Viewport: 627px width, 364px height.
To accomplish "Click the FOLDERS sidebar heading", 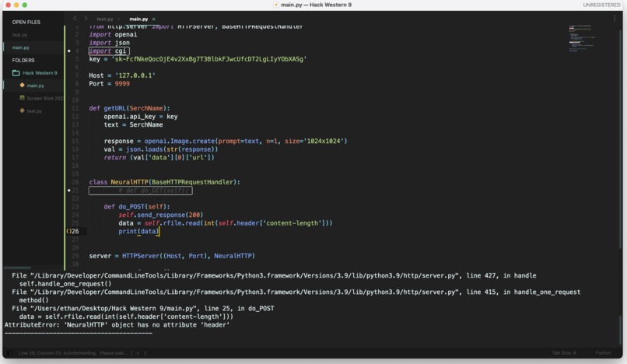I will [x=23, y=60].
